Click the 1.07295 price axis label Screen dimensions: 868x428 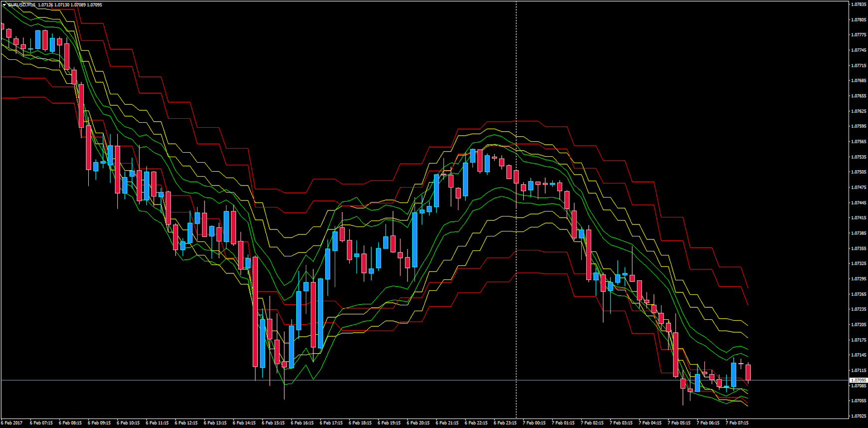tap(858, 279)
